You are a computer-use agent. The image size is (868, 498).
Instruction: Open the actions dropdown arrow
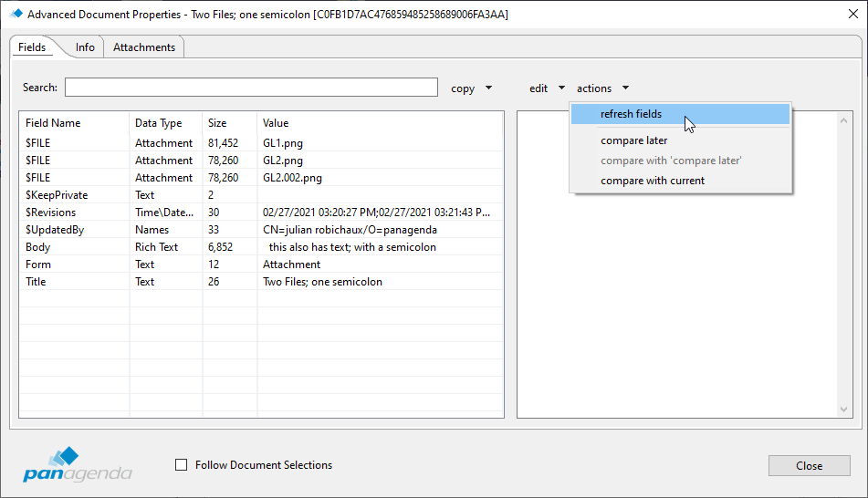point(625,88)
